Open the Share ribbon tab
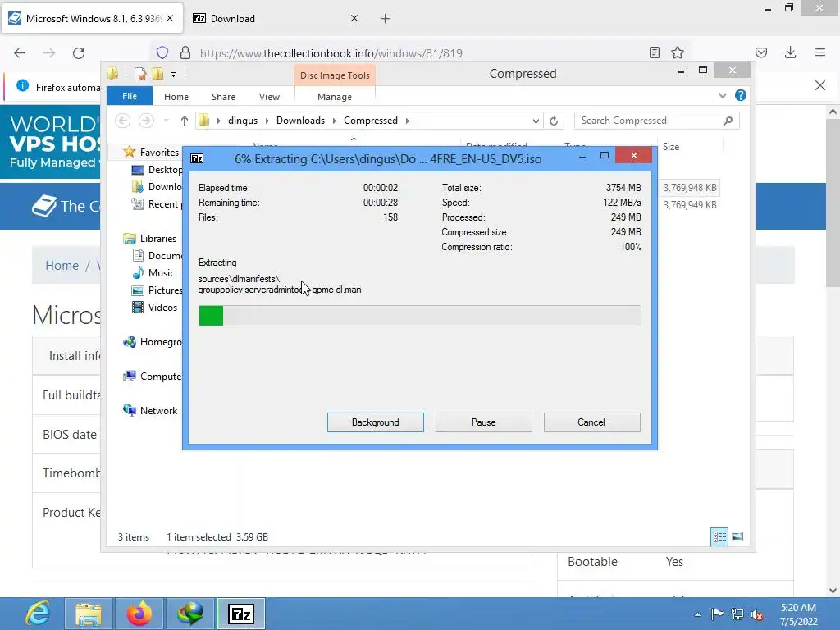 [x=223, y=97]
